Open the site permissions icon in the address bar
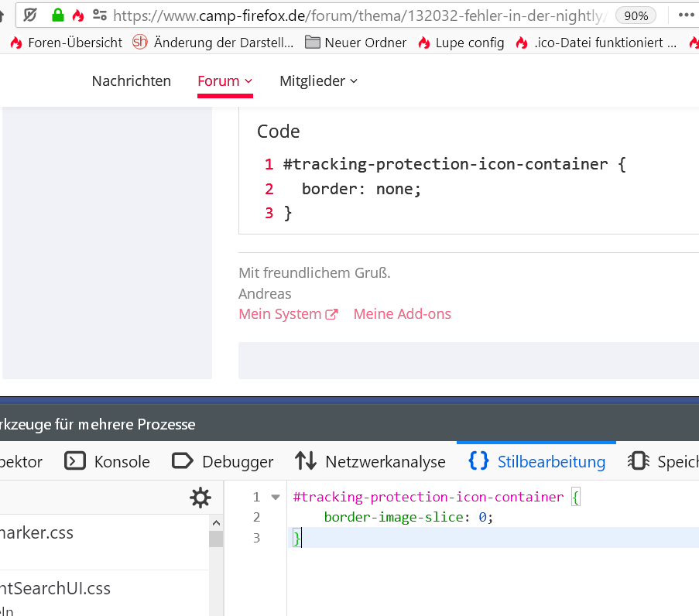Image resolution: width=699 pixels, height=616 pixels. coord(100,15)
